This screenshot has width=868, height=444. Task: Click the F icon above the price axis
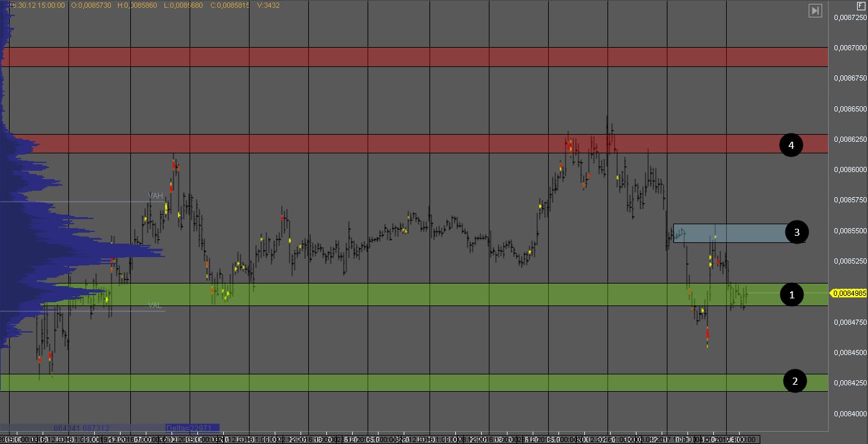[x=860, y=5]
